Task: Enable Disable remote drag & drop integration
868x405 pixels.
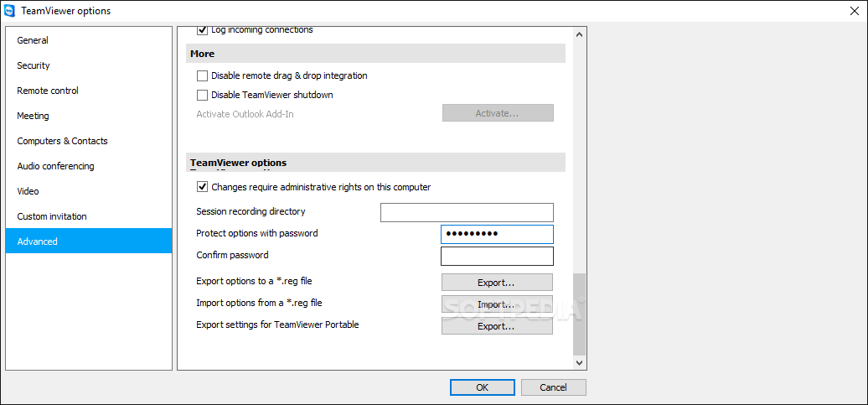Action: coord(202,75)
